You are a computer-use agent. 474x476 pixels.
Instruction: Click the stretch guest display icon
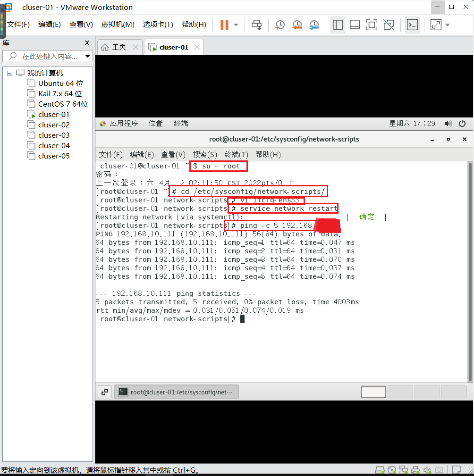pyautogui.click(x=436, y=25)
